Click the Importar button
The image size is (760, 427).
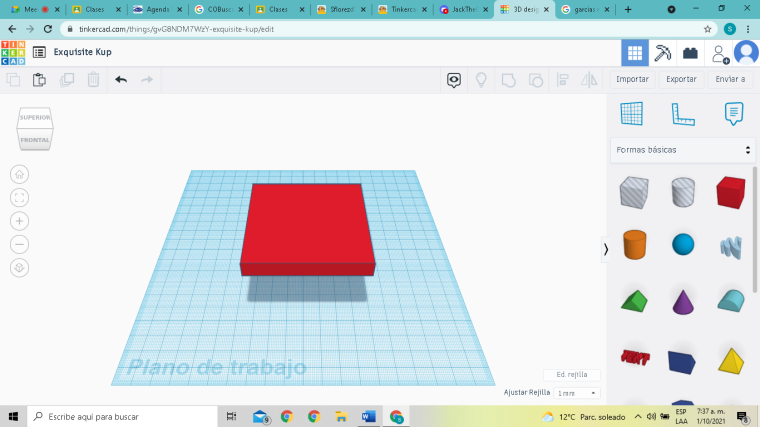(x=632, y=79)
